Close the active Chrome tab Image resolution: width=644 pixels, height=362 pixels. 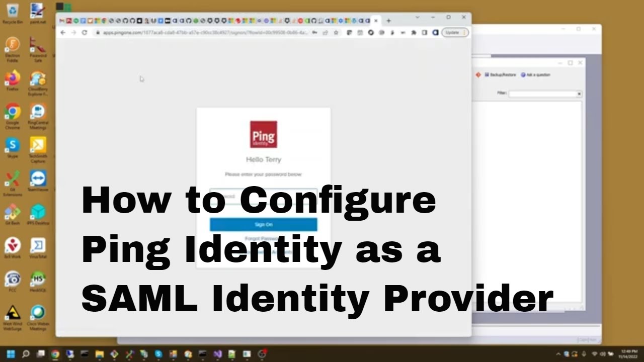(376, 21)
